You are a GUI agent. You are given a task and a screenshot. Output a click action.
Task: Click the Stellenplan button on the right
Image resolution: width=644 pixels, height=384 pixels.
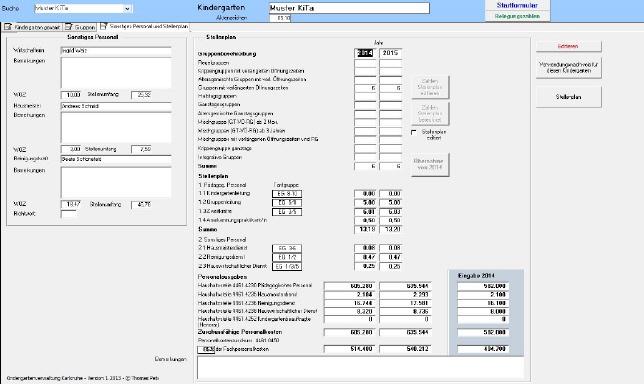coord(568,97)
